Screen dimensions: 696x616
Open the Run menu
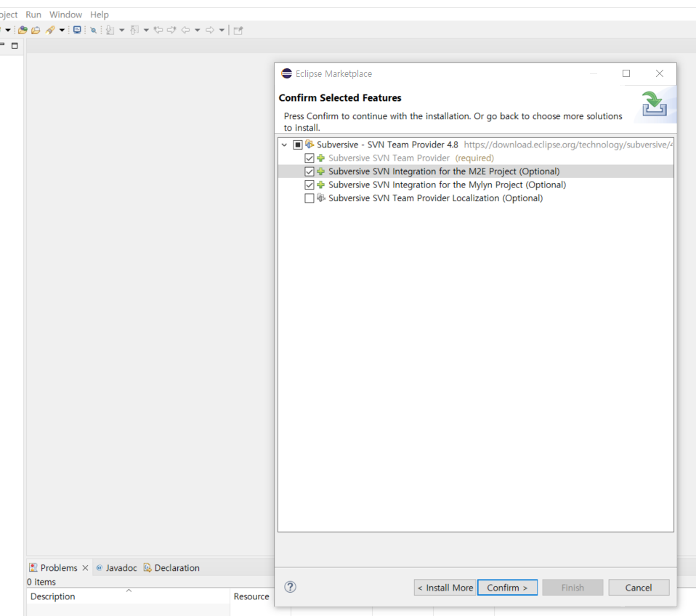click(33, 15)
